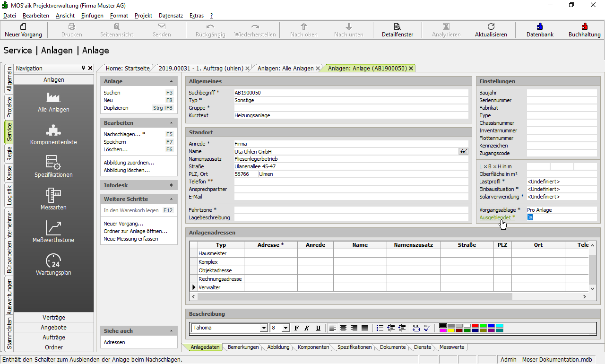Open the font size 8 dropdown
This screenshot has height=364, width=605.
(x=285, y=328)
